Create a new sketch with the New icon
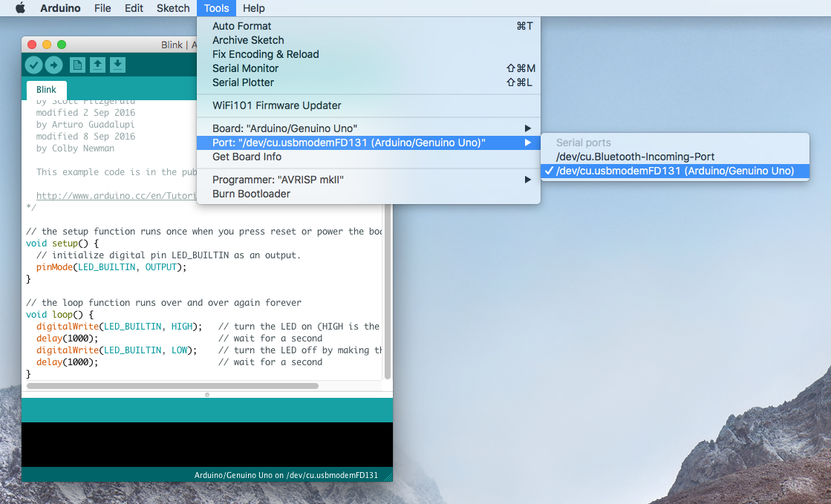This screenshot has height=504, width=831. click(77, 65)
